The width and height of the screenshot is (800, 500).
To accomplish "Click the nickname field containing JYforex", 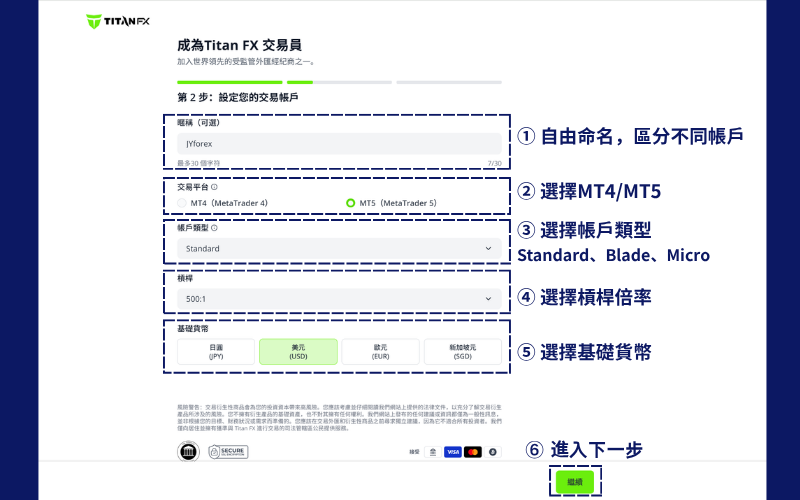I will 339,144.
